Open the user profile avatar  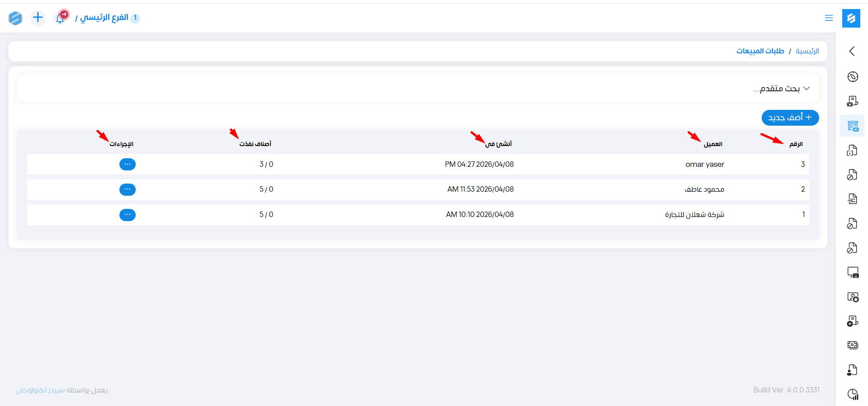coord(15,18)
